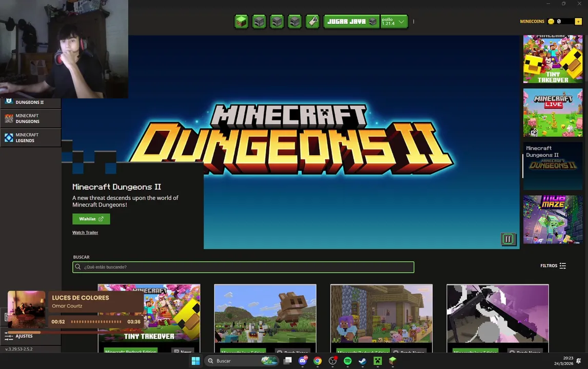588x369 pixels.
Task: Select Dungeons II in the sidebar
Action: point(30,102)
